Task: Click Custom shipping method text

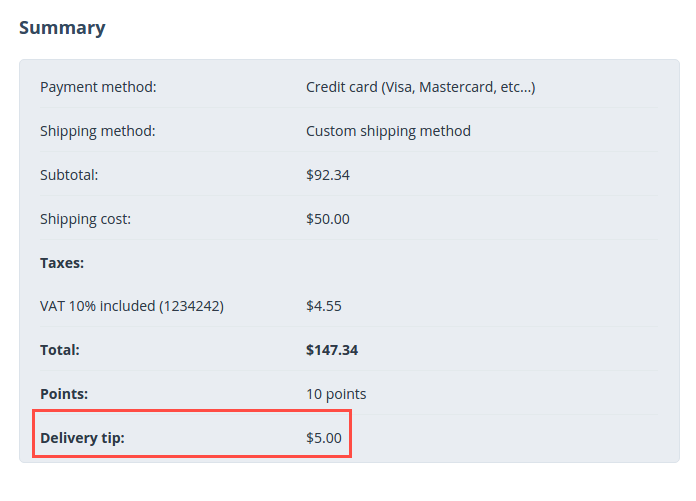Action: [x=388, y=131]
